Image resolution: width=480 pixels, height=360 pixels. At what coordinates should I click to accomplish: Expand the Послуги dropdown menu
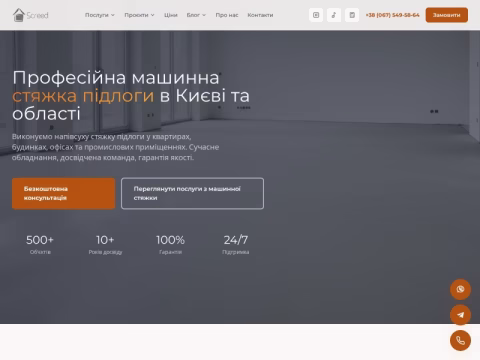[x=100, y=15]
